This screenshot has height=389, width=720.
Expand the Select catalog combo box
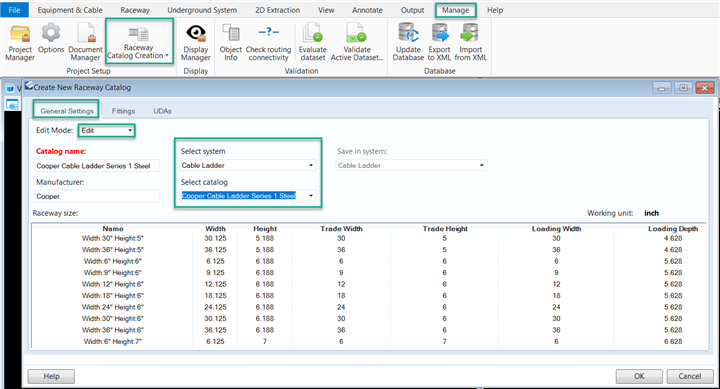248,196
